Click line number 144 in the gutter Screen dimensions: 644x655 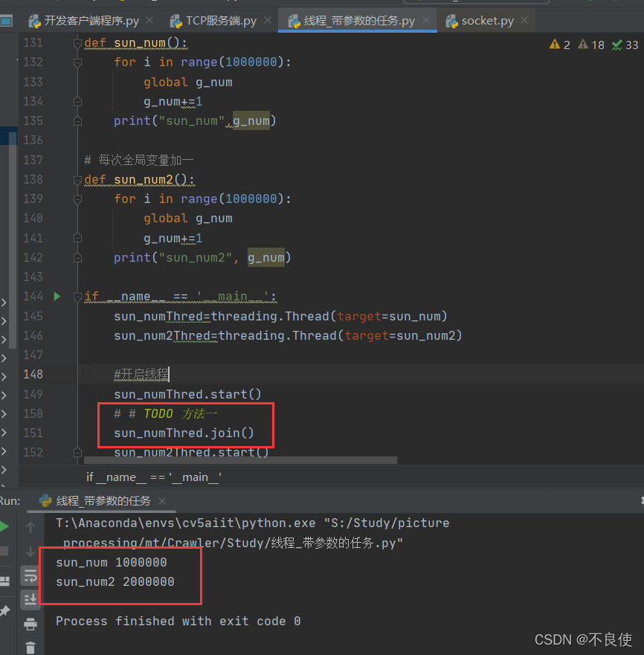pyautogui.click(x=33, y=297)
